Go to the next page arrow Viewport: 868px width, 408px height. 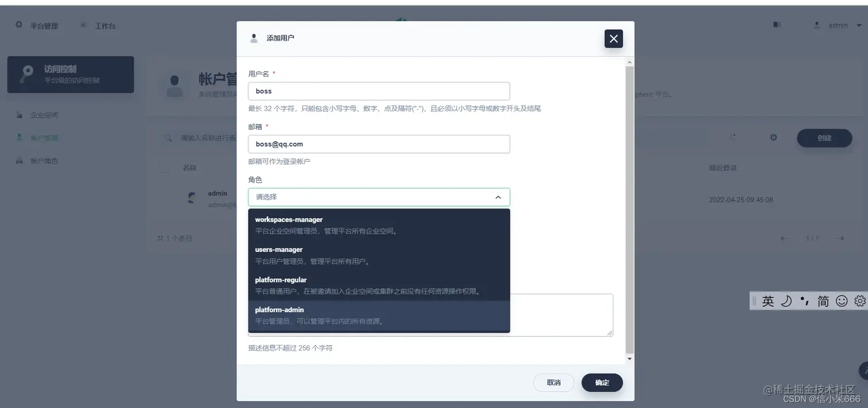[840, 238]
